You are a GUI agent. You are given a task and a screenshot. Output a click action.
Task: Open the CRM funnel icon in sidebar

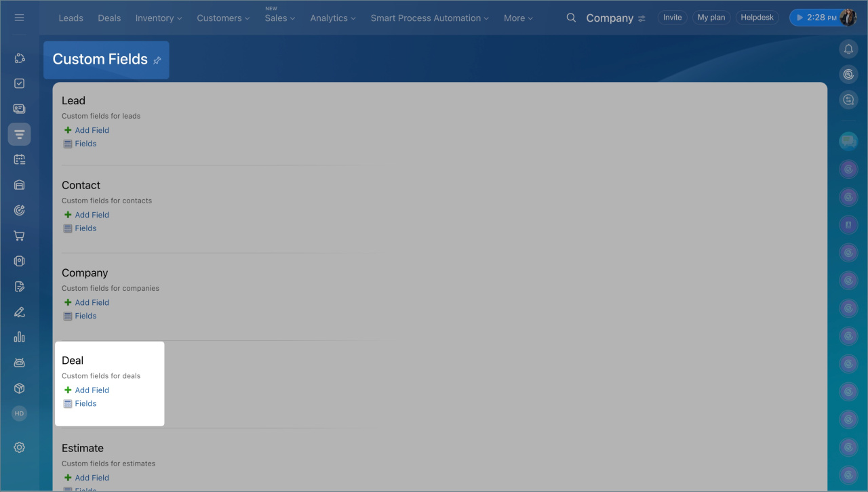(x=19, y=134)
